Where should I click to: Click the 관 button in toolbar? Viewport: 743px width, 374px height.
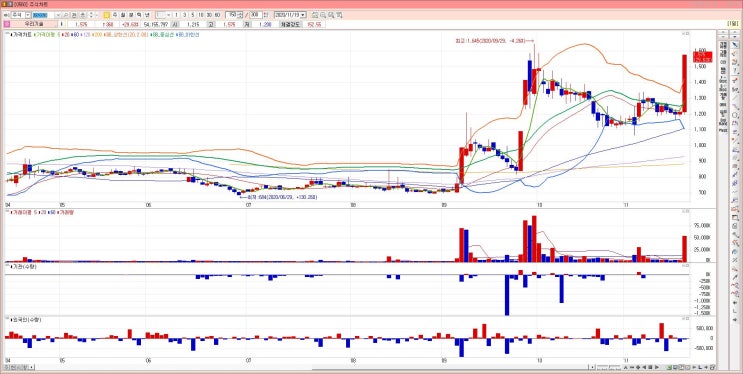(74, 15)
